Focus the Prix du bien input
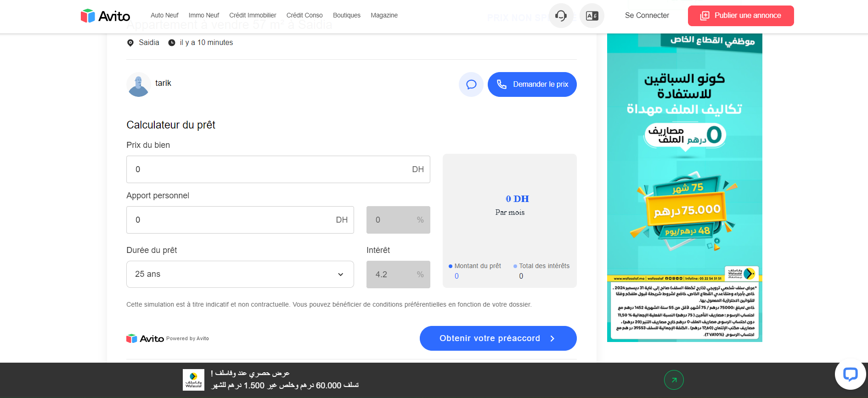The width and height of the screenshot is (868, 398). click(x=278, y=169)
